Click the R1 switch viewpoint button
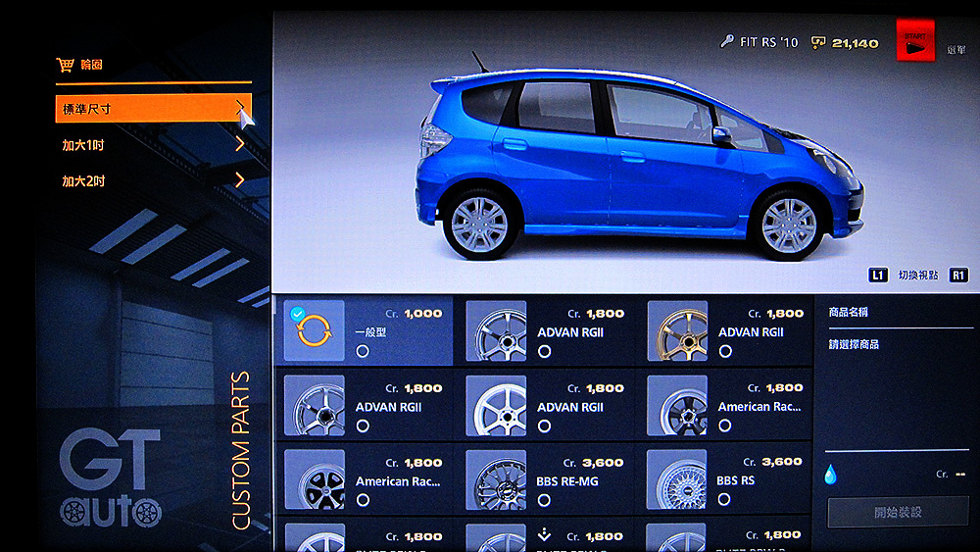 coord(958,276)
